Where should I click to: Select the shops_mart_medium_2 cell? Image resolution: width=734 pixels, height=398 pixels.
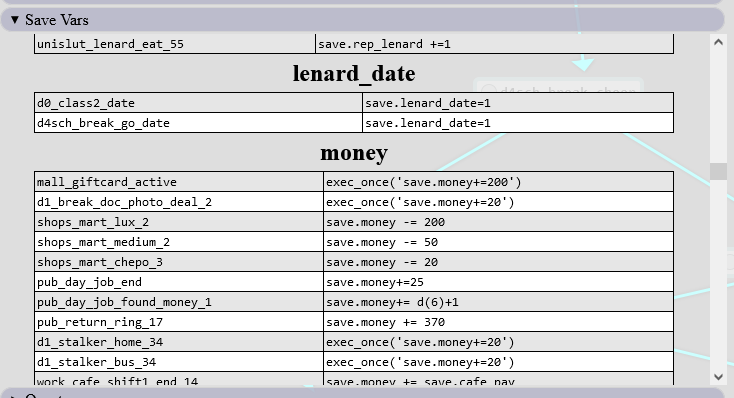(x=179, y=243)
